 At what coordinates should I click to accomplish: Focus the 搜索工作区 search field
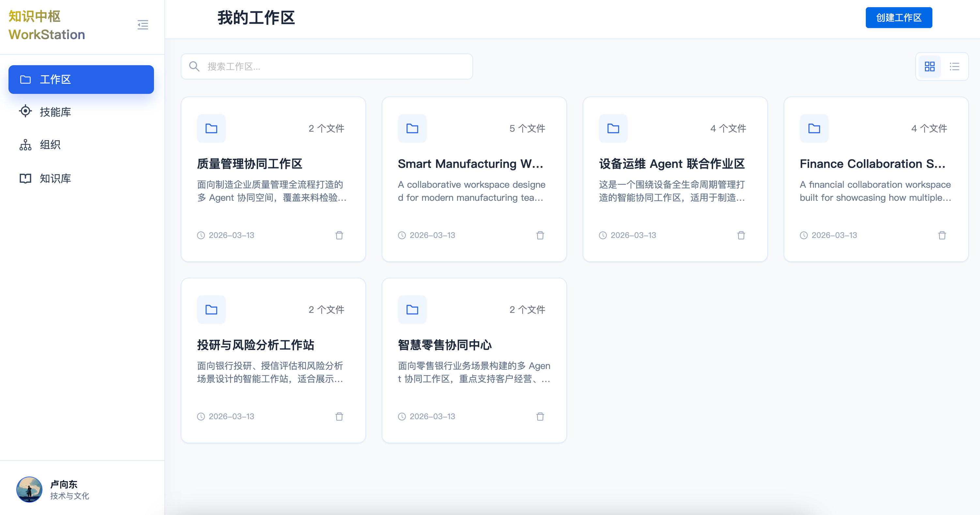(327, 66)
